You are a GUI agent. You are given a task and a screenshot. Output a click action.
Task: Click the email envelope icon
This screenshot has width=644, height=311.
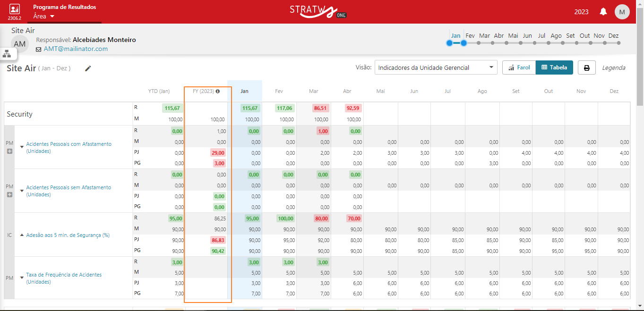(x=39, y=49)
